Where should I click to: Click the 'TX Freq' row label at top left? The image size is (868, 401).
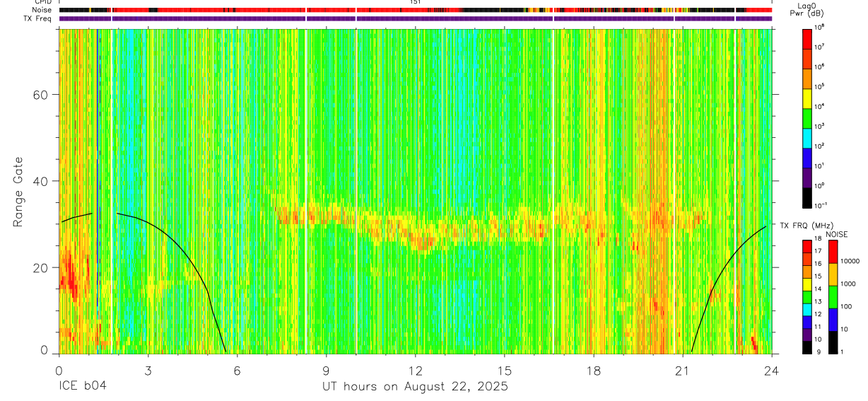pyautogui.click(x=38, y=18)
